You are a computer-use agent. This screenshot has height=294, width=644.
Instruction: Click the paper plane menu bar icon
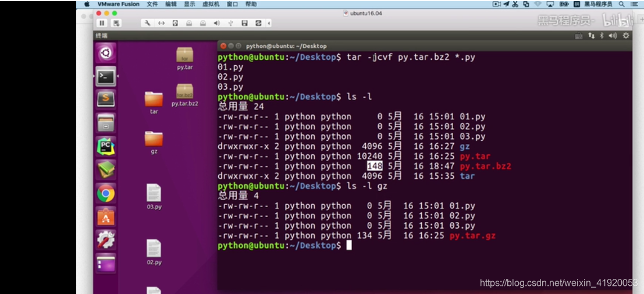coord(506,3)
